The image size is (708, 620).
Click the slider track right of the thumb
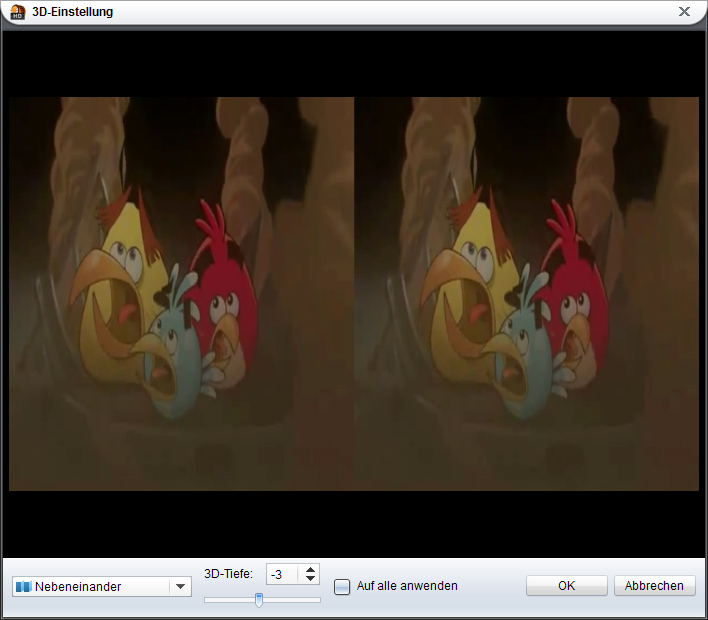click(x=292, y=600)
